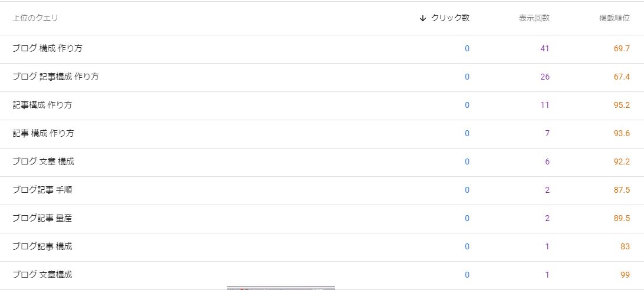Click the down arrow sort icon
This screenshot has height=290, width=644.
(x=422, y=18)
